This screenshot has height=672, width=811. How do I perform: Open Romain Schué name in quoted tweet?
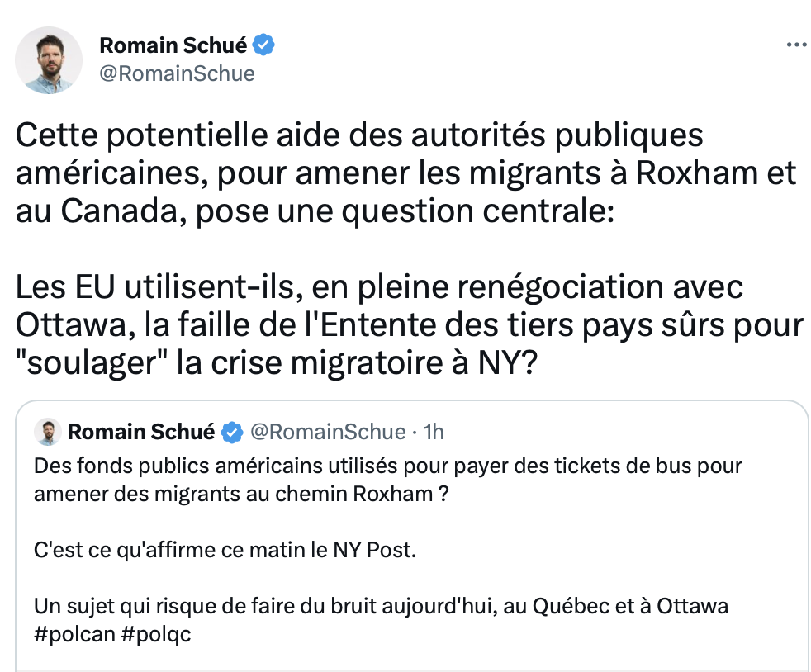pos(141,432)
